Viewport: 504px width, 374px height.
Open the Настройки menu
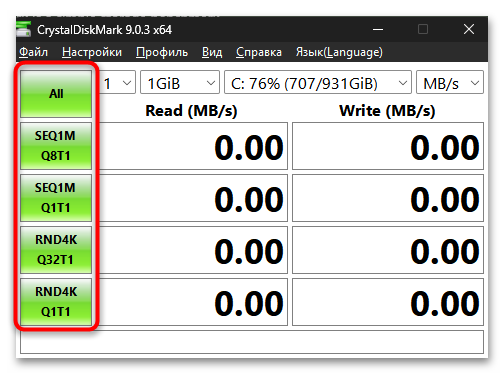coord(92,52)
